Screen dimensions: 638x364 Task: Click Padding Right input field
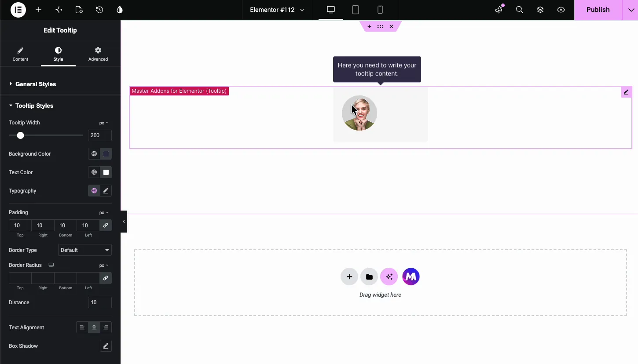(43, 226)
